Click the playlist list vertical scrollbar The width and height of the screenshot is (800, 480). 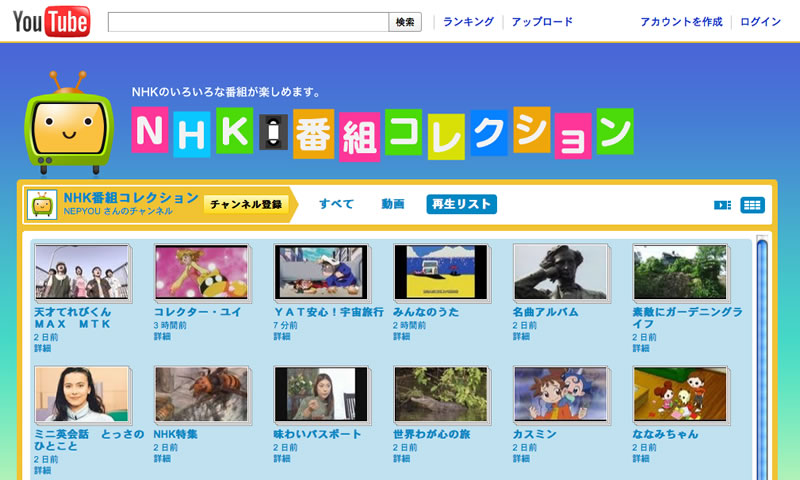[x=762, y=358]
